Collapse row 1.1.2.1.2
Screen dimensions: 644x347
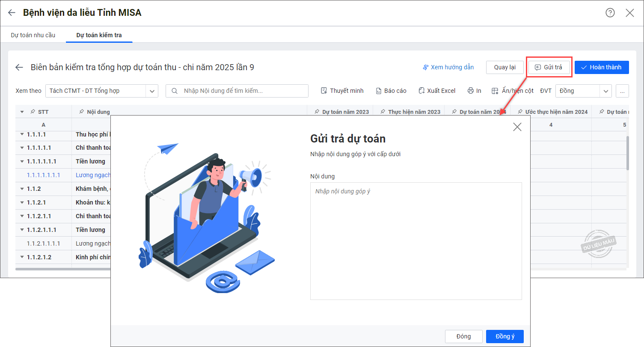coord(22,257)
